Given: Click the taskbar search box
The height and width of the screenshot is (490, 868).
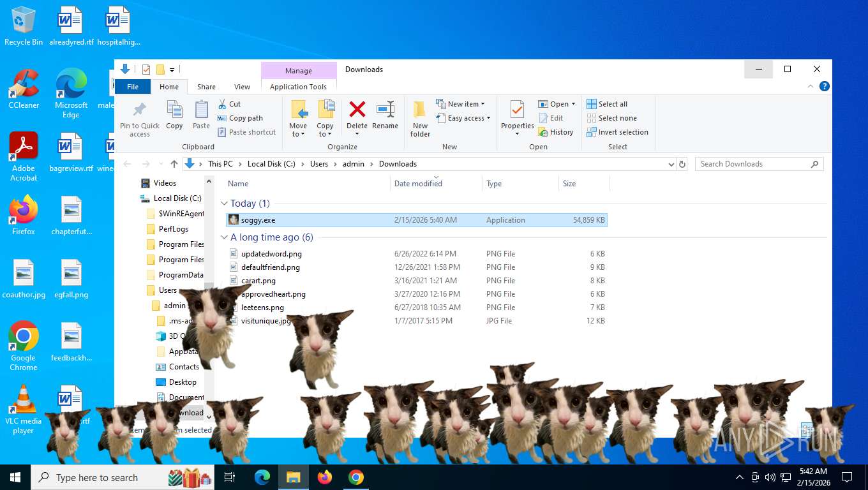Looking at the screenshot, I should (x=123, y=477).
